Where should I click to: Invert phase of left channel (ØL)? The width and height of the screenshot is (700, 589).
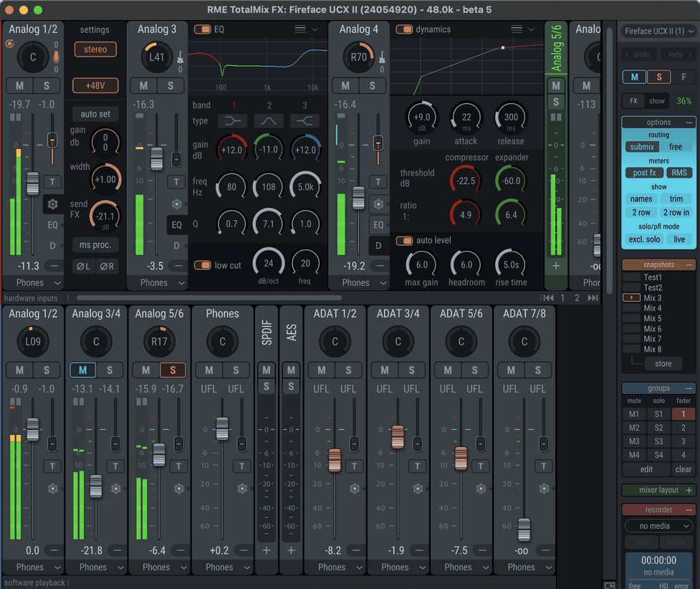click(x=84, y=267)
